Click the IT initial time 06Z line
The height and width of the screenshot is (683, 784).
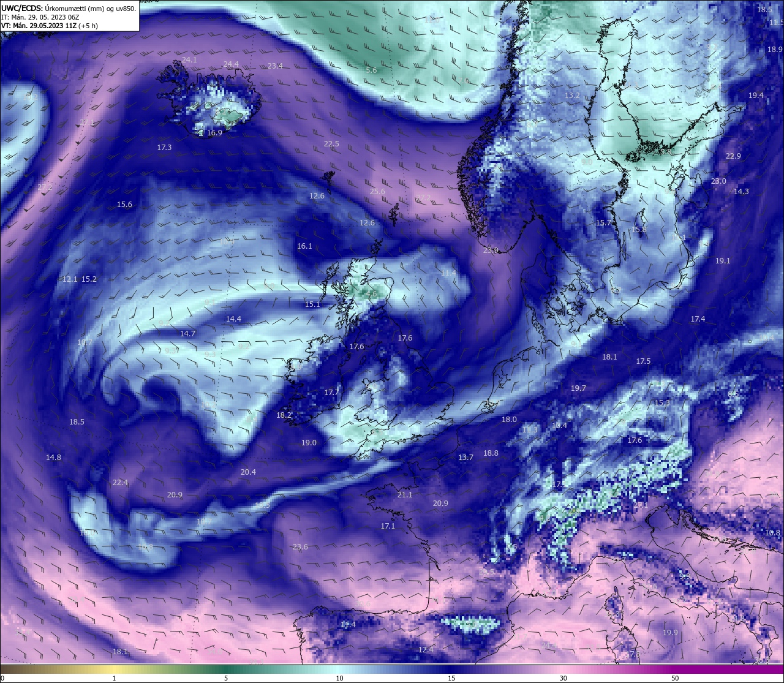(40, 17)
